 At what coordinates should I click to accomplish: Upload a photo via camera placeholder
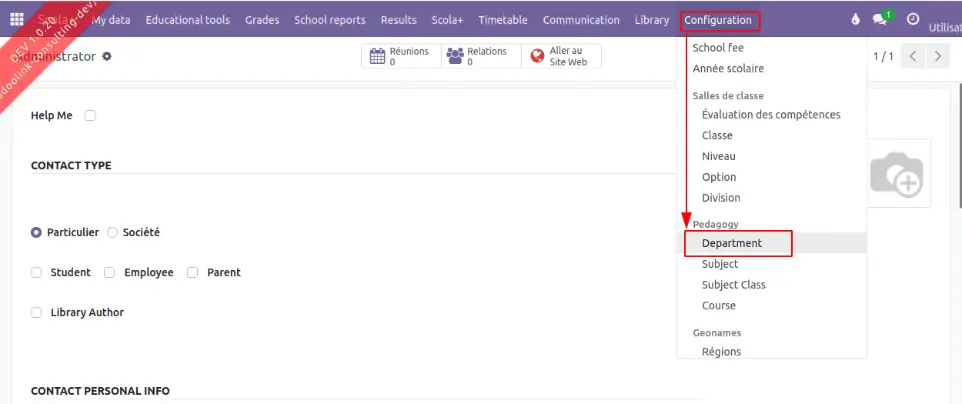(895, 175)
